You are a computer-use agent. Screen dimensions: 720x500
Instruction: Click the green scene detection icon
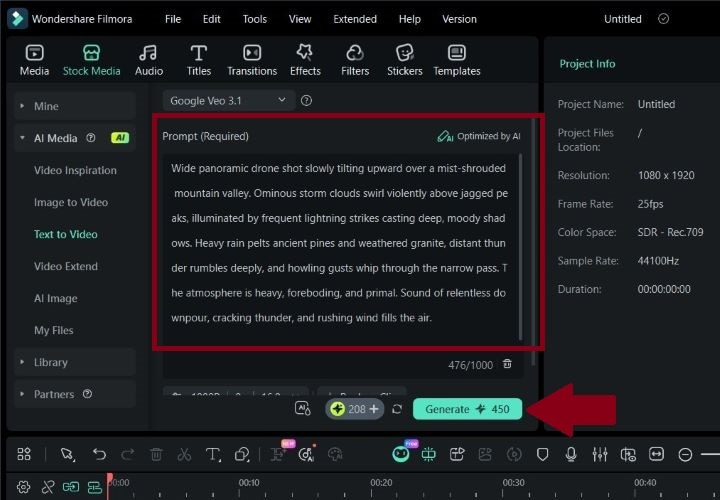pyautogui.click(x=428, y=454)
